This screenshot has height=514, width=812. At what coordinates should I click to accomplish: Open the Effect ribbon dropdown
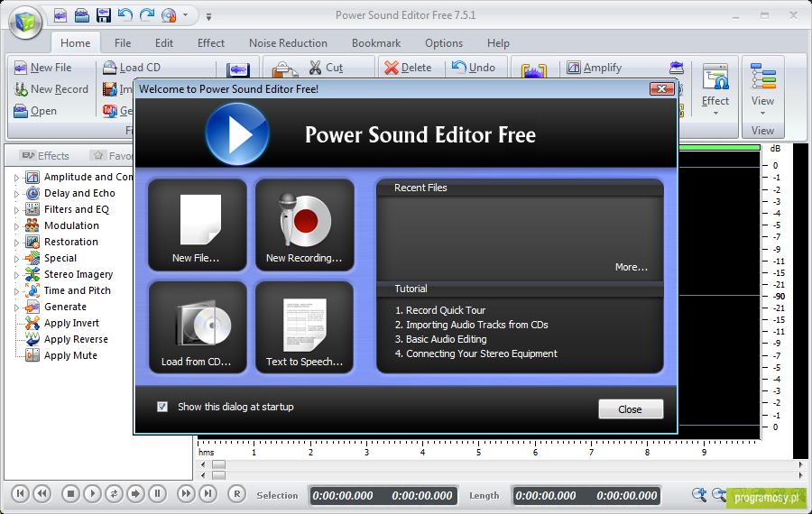715,90
